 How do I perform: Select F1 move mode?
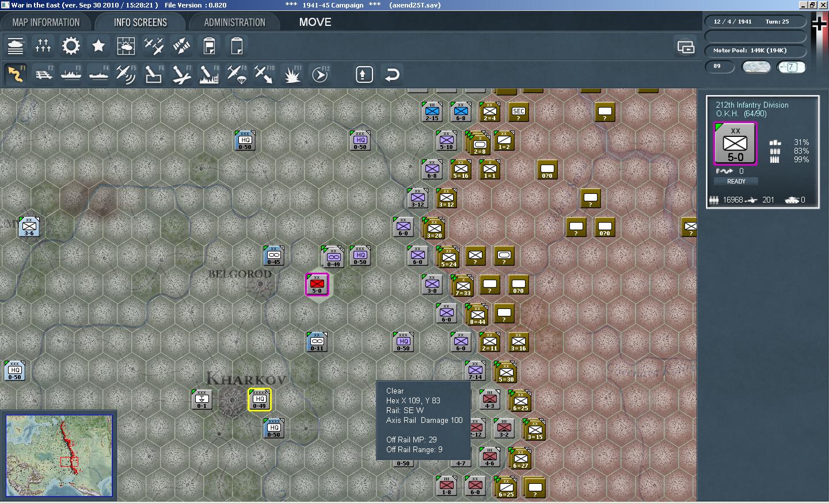pos(16,74)
